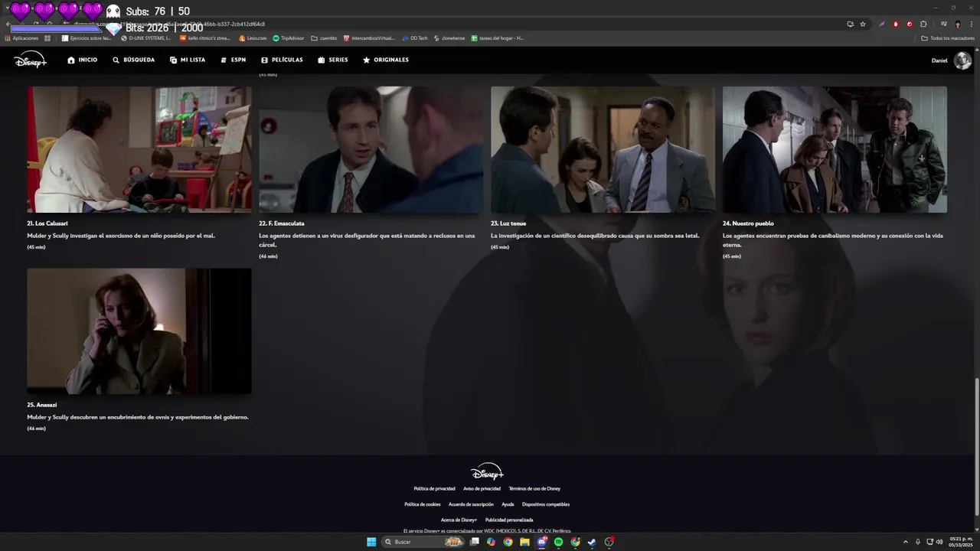Open the volume speaker tray icon
The height and width of the screenshot is (551, 980).
[x=939, y=542]
